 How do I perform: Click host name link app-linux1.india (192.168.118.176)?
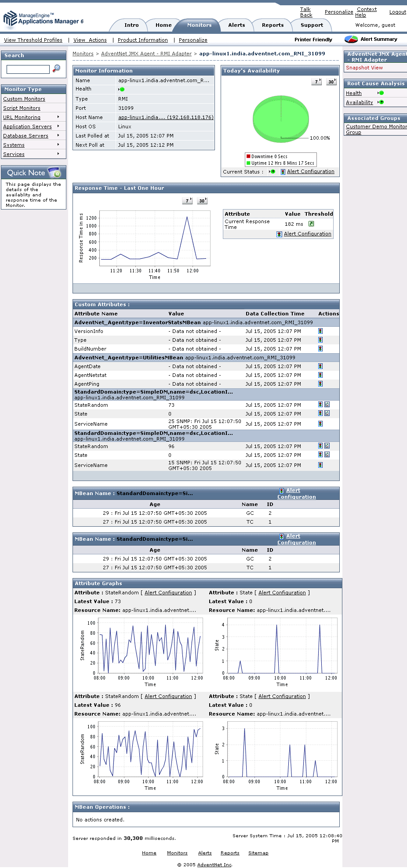click(x=166, y=117)
